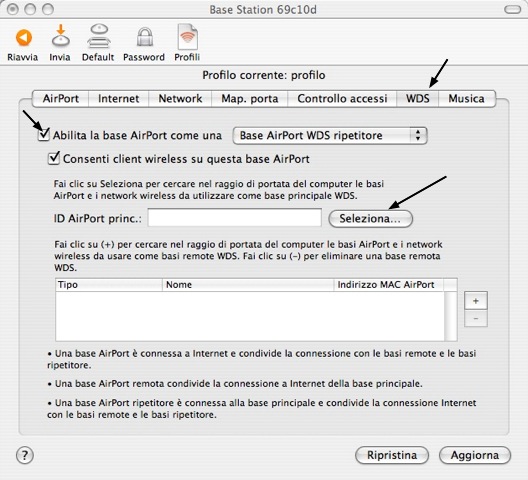Image resolution: width=528 pixels, height=480 pixels.
Task: Click the Ripristina button
Action: [392, 455]
